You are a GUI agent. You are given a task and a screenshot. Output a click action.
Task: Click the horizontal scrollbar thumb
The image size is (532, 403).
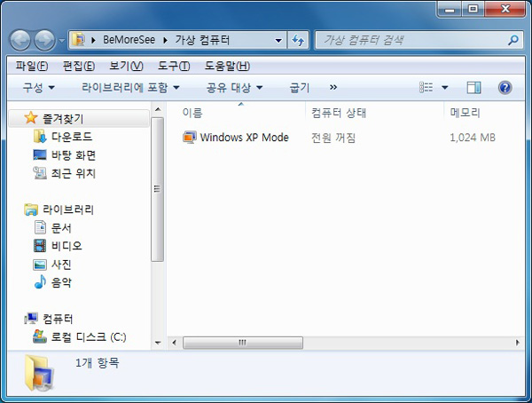coord(243,343)
